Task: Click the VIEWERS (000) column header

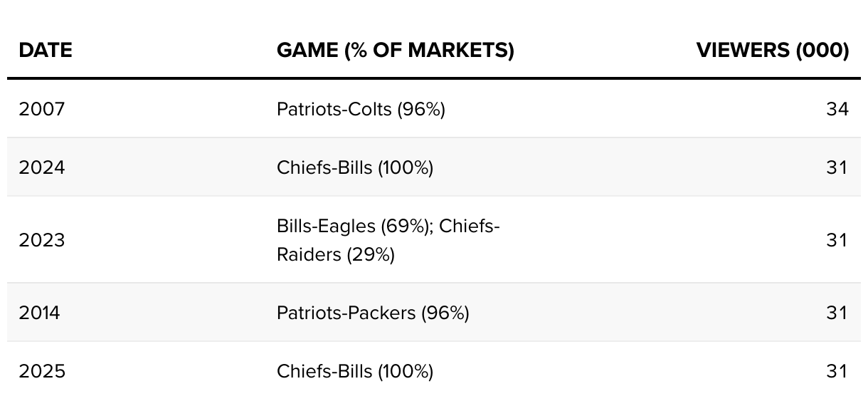Action: [x=773, y=50]
